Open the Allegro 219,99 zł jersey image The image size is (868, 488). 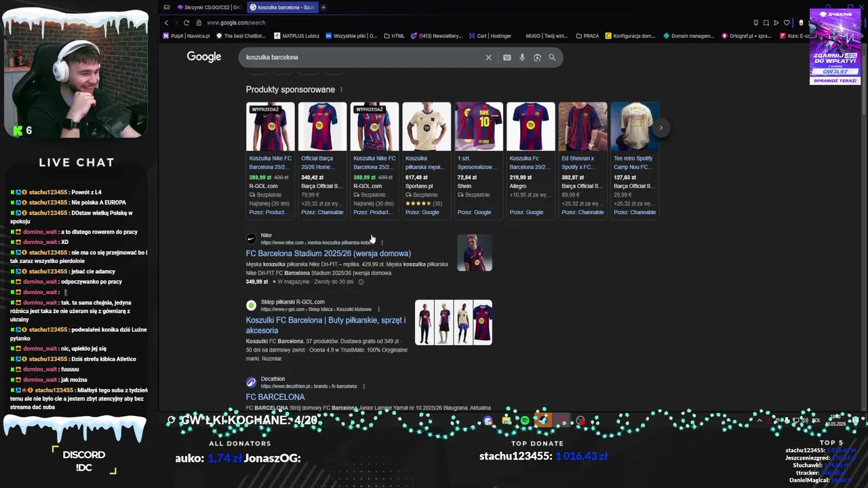530,127
